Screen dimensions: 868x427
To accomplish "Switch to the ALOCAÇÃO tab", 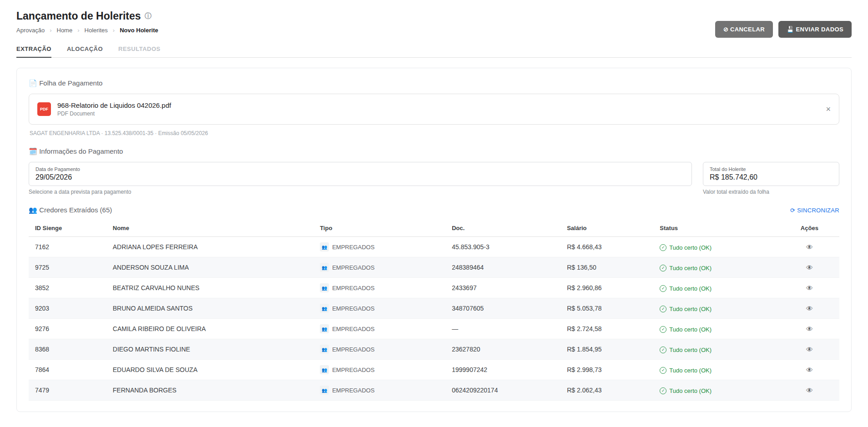I will coord(85,49).
